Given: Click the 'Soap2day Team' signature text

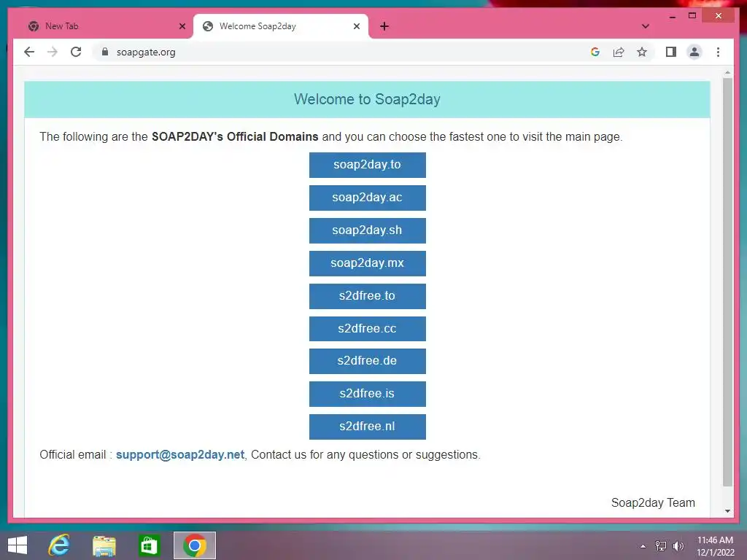Looking at the screenshot, I should [653, 502].
